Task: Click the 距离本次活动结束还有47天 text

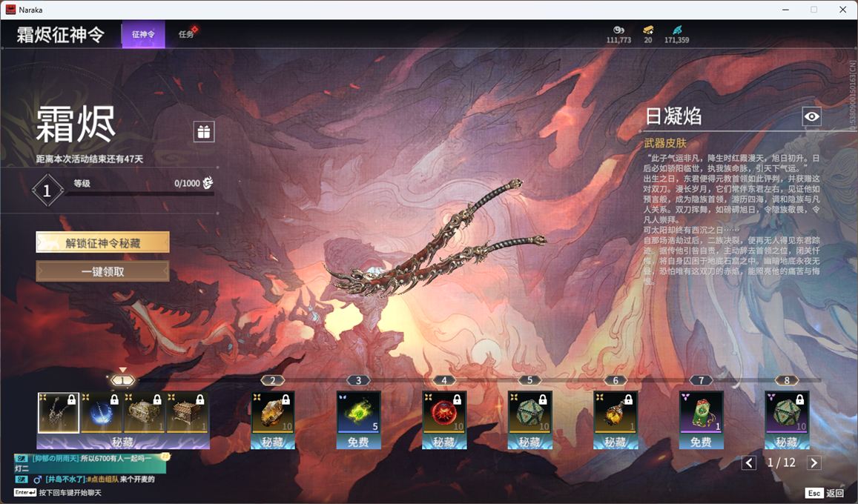Action: point(90,159)
